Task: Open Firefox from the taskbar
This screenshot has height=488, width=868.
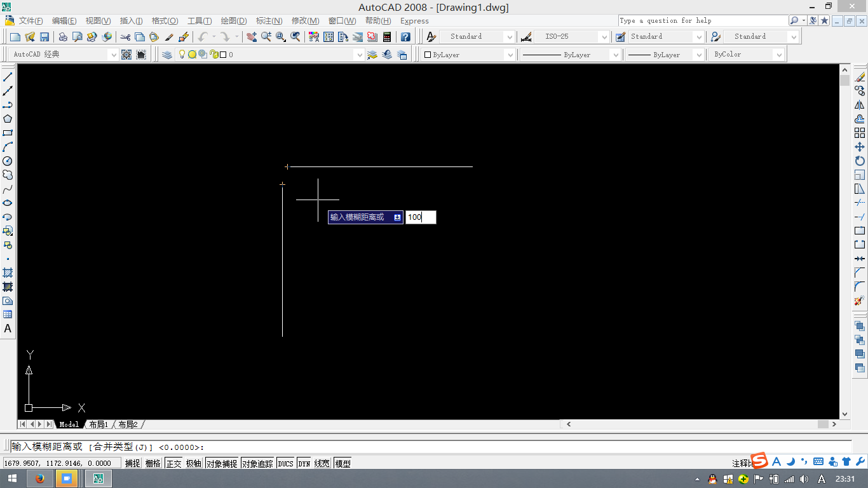Action: click(x=40, y=478)
